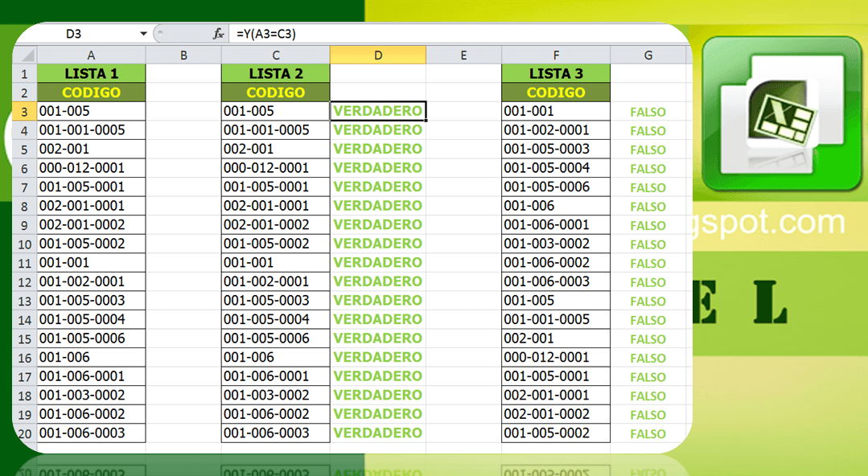Select row 3 header
The image size is (868, 476).
click(x=25, y=110)
